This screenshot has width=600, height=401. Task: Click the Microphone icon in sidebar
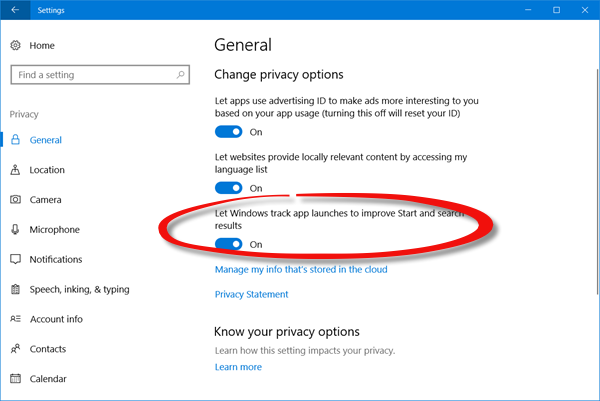pyautogui.click(x=16, y=230)
